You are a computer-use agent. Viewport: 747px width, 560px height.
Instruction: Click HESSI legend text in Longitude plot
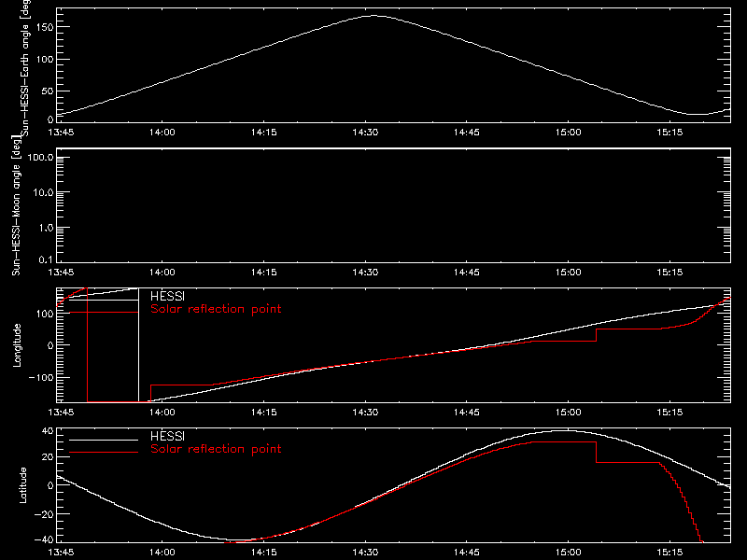[x=167, y=296]
